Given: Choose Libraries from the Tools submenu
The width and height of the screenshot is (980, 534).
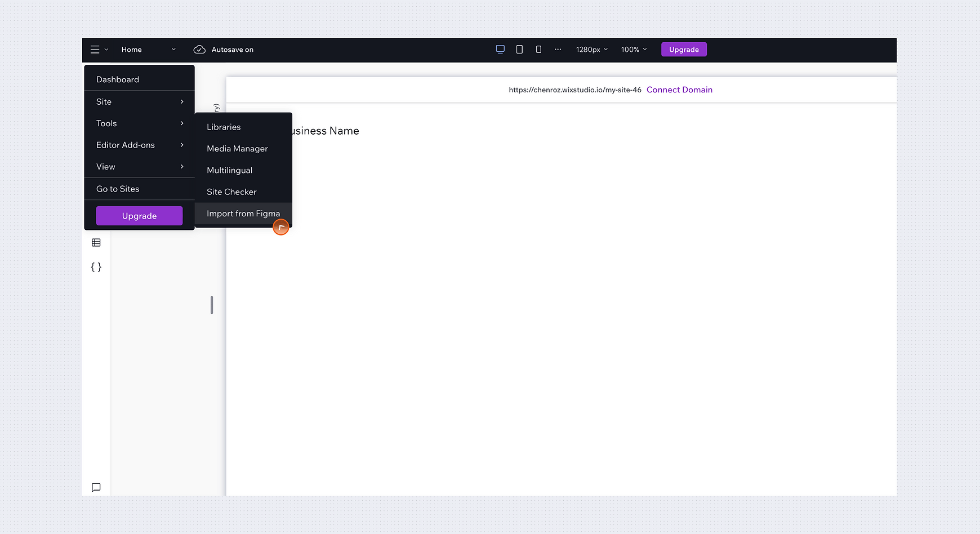Looking at the screenshot, I should (x=243, y=127).
